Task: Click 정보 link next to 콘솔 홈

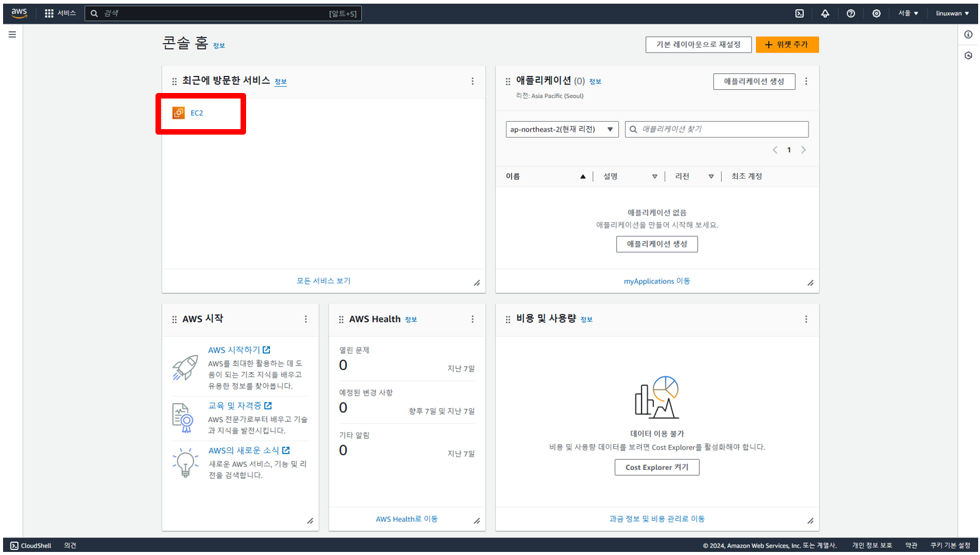Action: 219,46
